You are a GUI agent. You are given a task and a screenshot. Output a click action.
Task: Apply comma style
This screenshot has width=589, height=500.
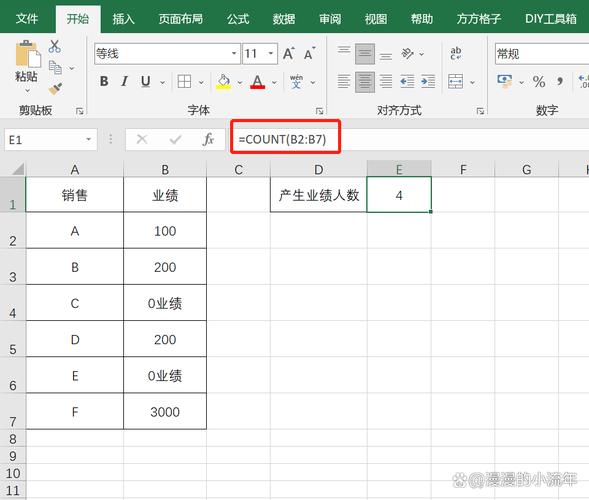click(560, 82)
